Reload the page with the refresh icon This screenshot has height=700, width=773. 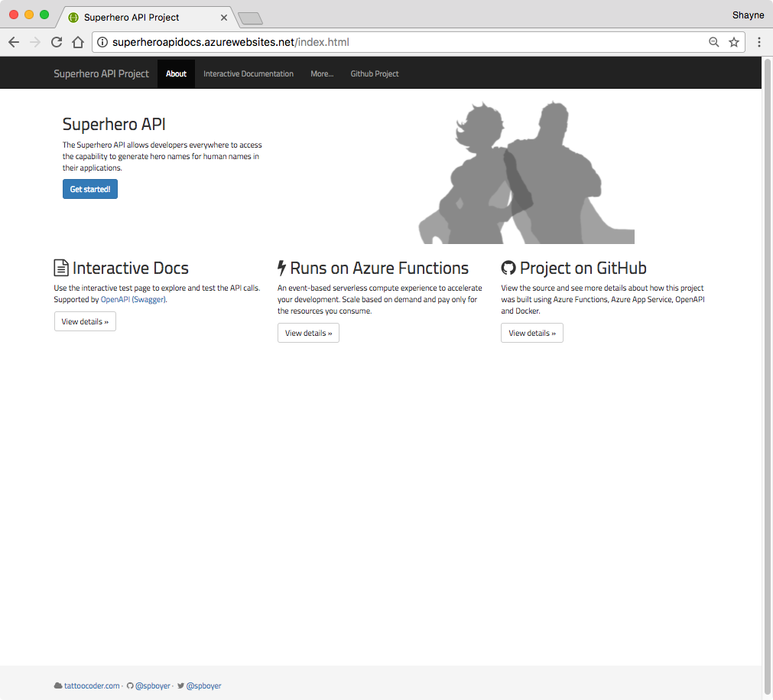coord(57,42)
